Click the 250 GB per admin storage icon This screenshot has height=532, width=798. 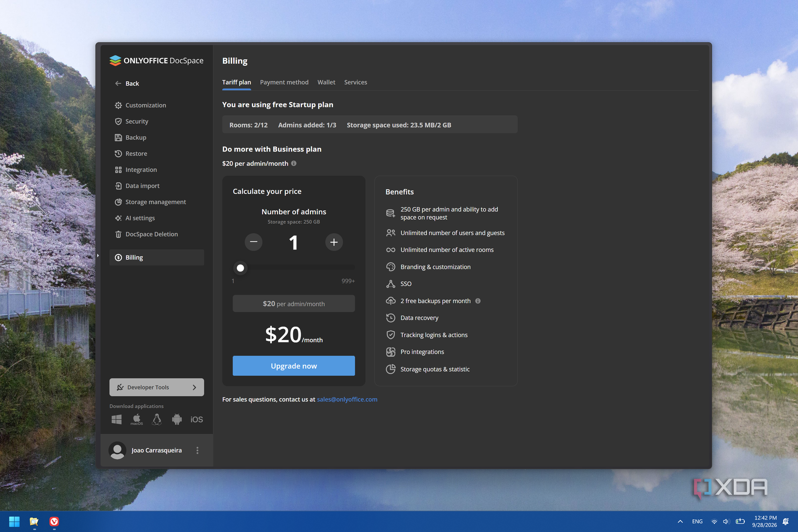[x=391, y=213]
